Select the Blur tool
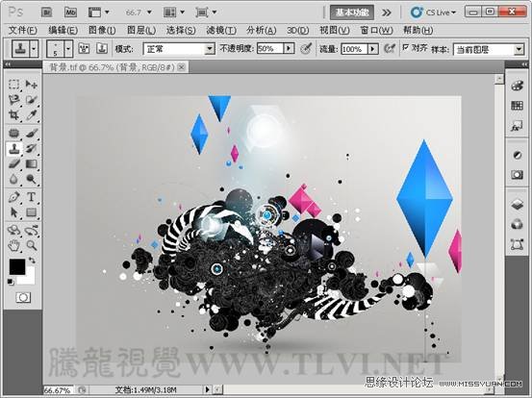This screenshot has width=532, height=398. pos(13,179)
